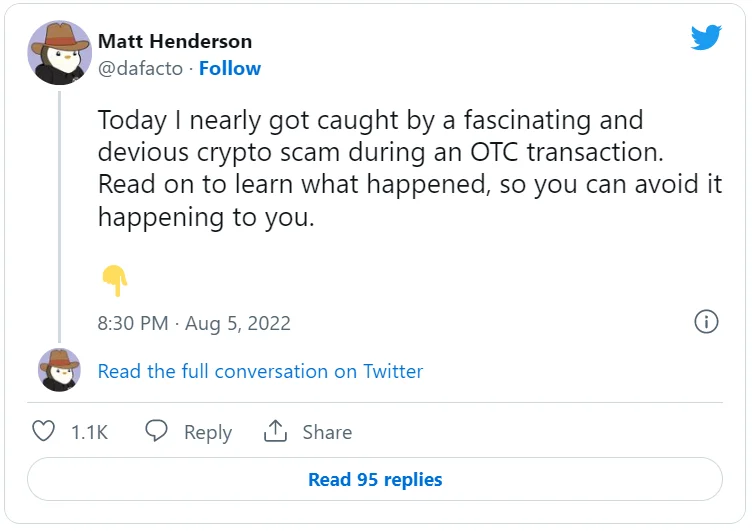
Task: Click the Twitter info circle icon
Action: point(706,322)
